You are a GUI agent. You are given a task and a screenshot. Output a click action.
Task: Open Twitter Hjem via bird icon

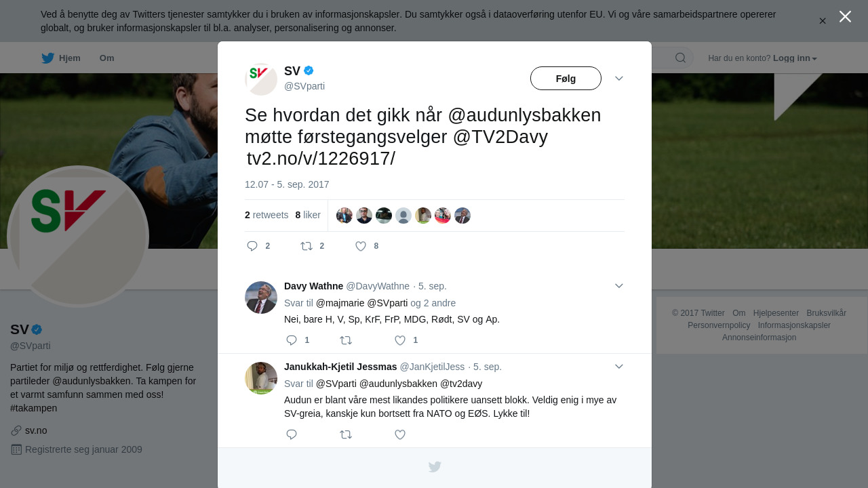click(47, 58)
